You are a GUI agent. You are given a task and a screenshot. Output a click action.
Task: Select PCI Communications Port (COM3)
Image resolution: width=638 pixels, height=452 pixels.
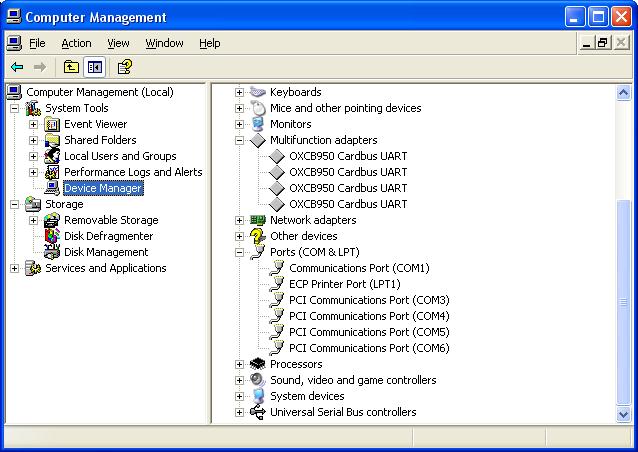click(x=369, y=300)
